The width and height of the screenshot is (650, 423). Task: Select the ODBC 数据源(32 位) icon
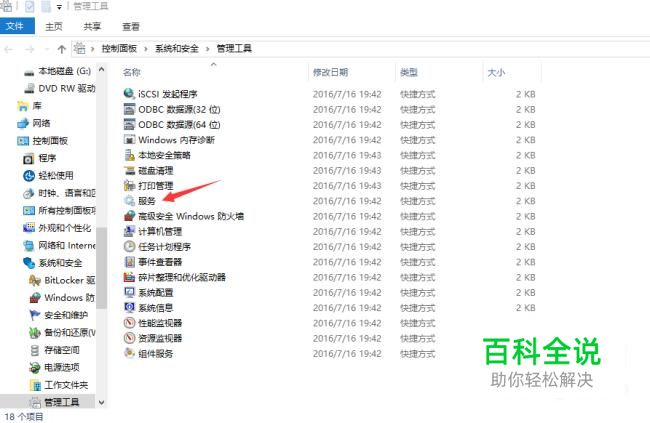(x=129, y=109)
